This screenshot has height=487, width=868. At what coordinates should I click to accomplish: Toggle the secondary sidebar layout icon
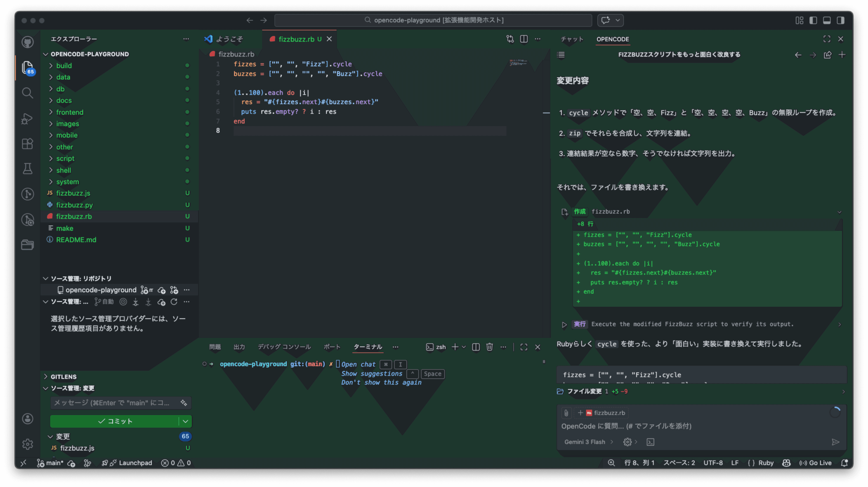tap(841, 20)
